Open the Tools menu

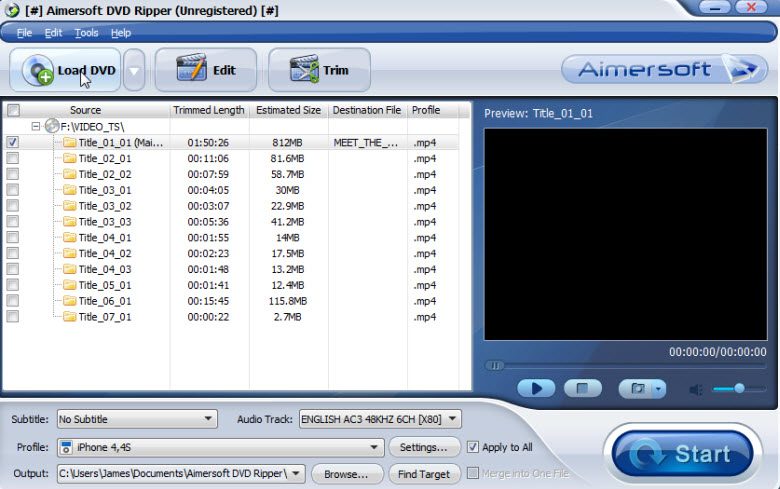click(x=87, y=33)
